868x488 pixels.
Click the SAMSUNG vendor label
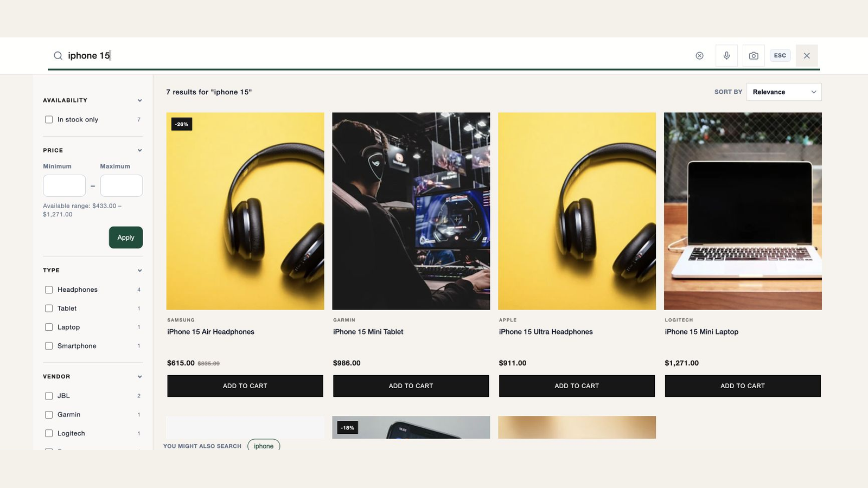click(181, 320)
